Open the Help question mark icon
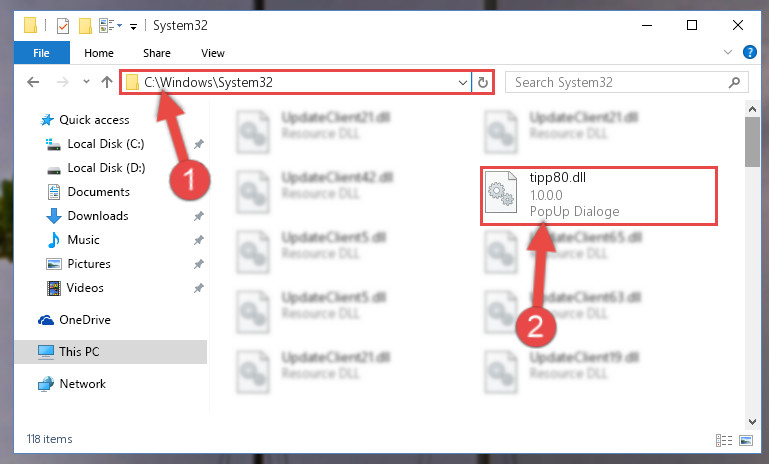 point(749,52)
